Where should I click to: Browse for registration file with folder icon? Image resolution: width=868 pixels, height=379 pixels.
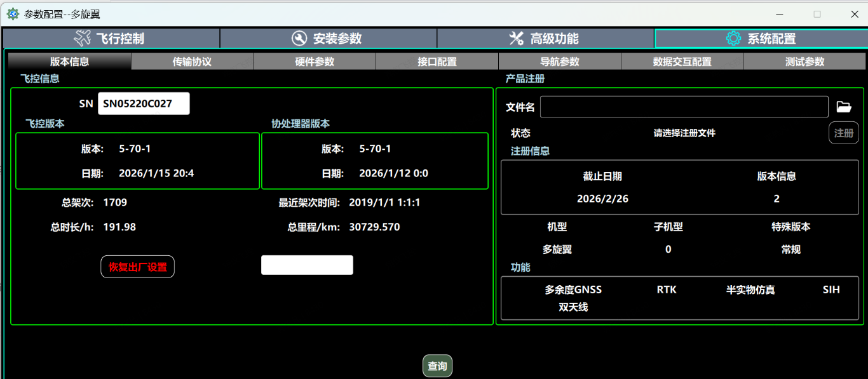[x=844, y=107]
